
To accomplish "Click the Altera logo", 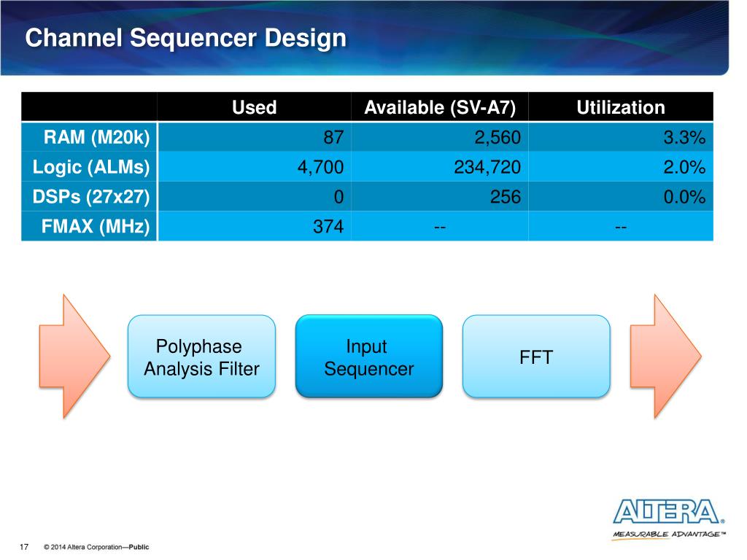I will click(668, 512).
